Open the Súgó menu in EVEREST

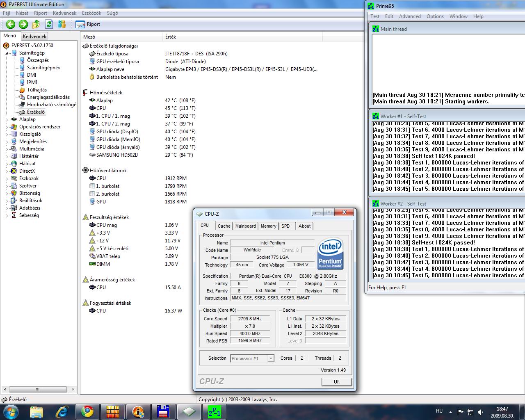pyautogui.click(x=112, y=13)
